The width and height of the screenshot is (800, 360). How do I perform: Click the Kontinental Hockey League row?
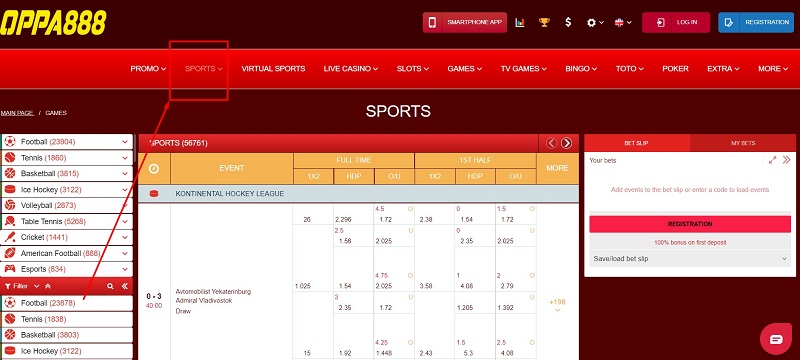pyautogui.click(x=358, y=194)
